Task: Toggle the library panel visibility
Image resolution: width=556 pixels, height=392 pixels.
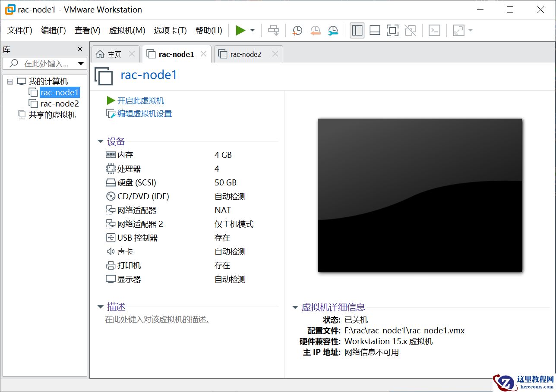Action: [x=357, y=30]
